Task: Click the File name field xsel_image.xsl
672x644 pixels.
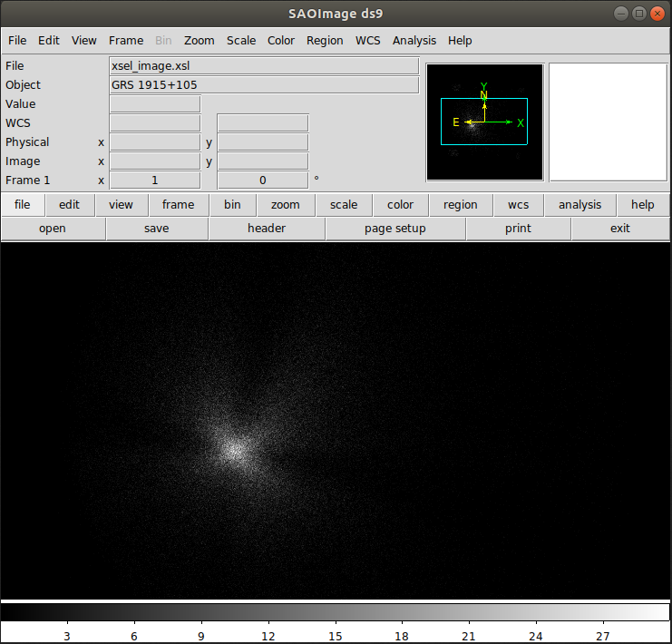Action: (264, 66)
